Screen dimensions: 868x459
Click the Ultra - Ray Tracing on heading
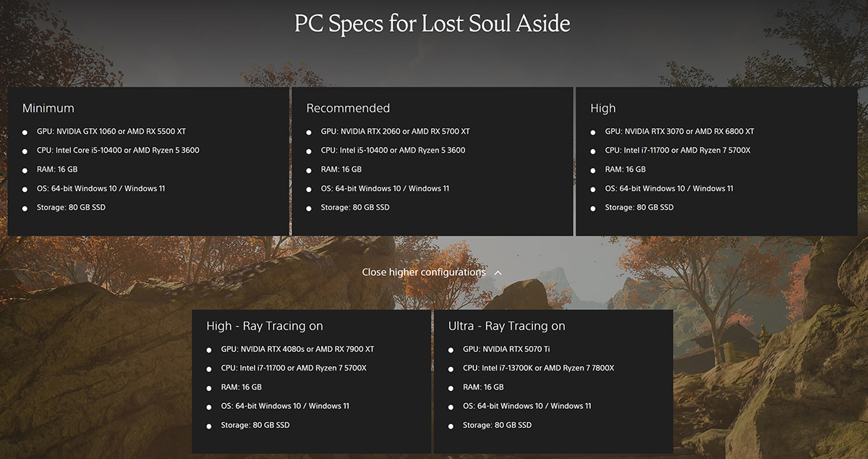pyautogui.click(x=506, y=326)
